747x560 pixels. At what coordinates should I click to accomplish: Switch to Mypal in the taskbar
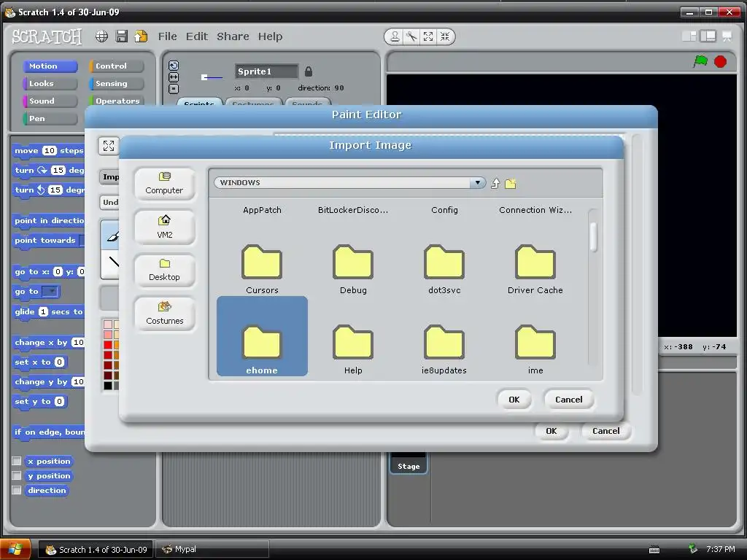point(212,550)
